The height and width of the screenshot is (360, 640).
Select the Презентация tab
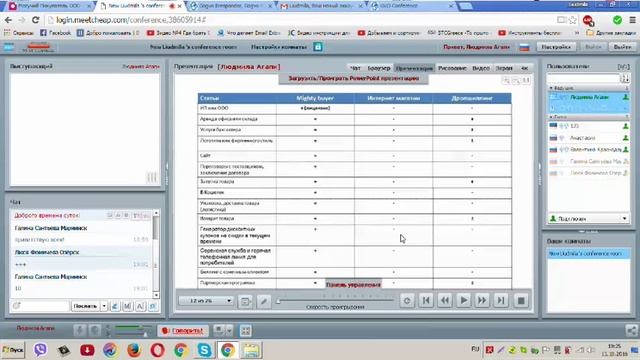point(414,68)
